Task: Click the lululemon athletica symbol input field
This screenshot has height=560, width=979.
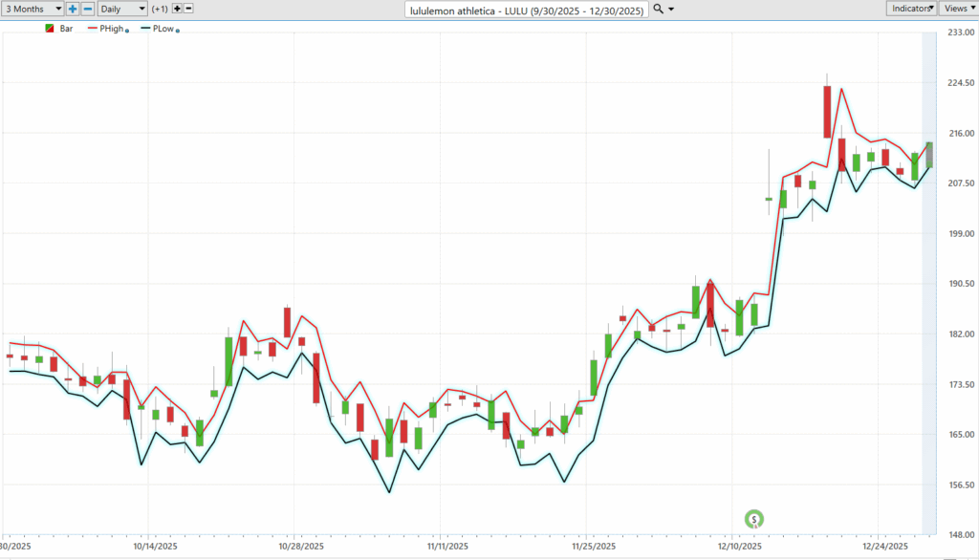Action: click(x=527, y=9)
